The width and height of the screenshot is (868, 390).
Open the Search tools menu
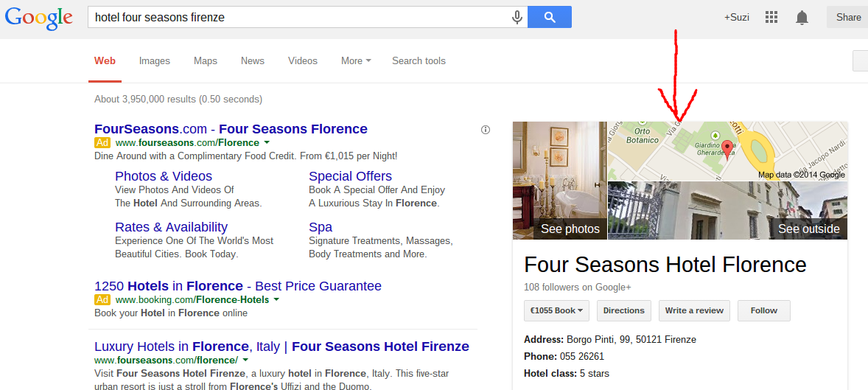coord(419,61)
